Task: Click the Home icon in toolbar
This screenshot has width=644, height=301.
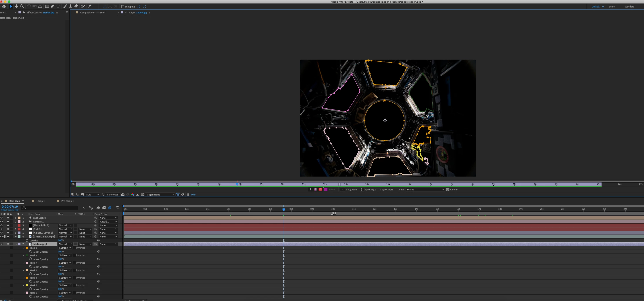Action: point(4,6)
